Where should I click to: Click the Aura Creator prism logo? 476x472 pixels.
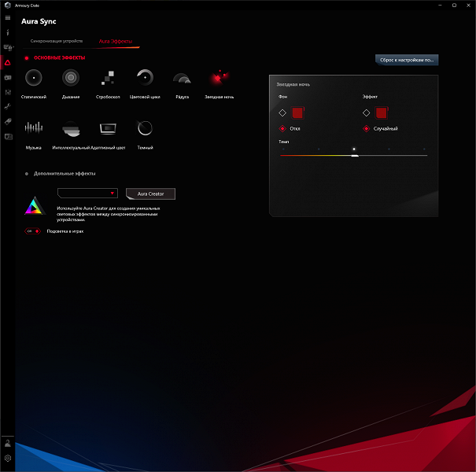point(35,205)
